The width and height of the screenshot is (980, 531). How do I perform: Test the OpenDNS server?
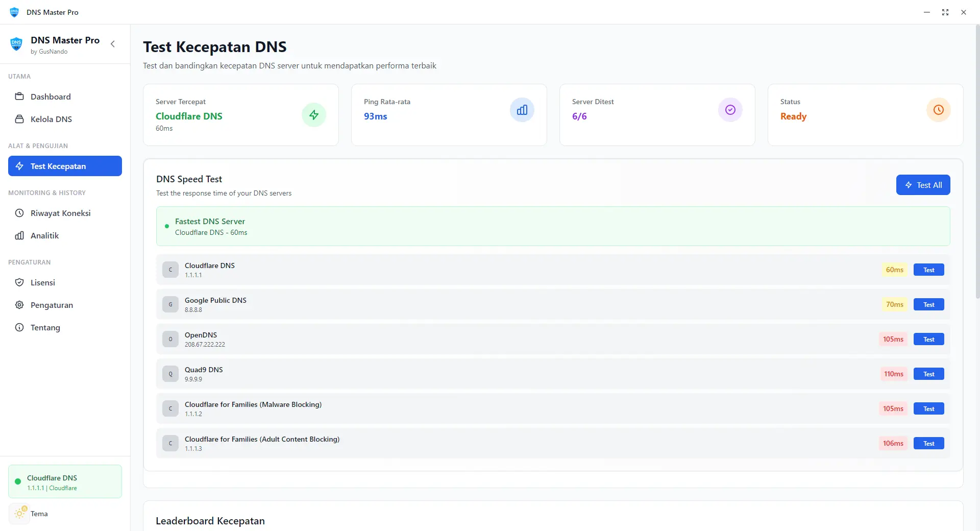coord(928,339)
